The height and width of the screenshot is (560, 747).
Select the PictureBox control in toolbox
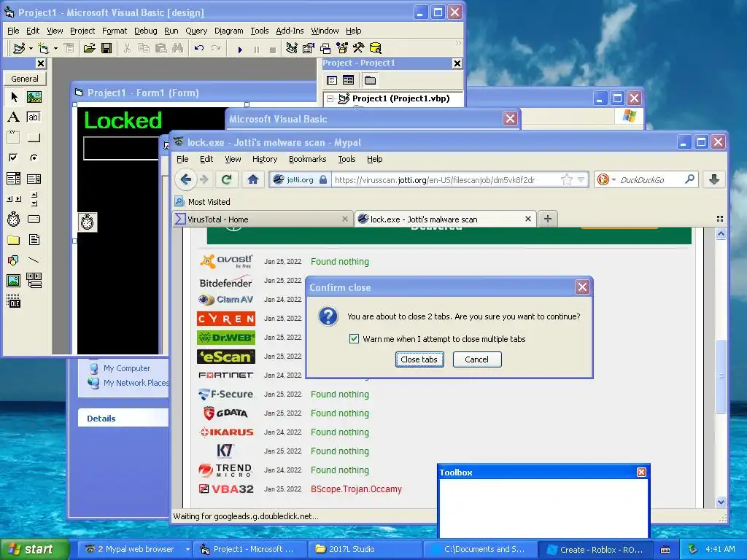[34, 97]
